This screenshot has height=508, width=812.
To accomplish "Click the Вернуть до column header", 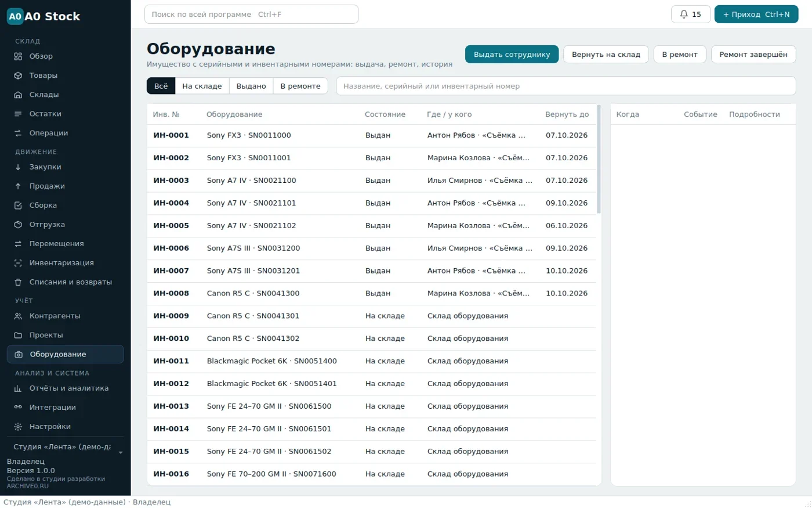I will (567, 114).
